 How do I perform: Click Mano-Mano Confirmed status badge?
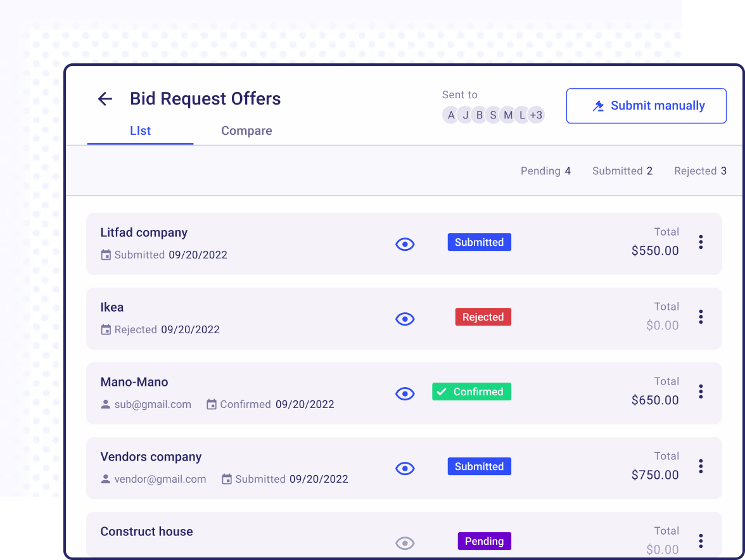tap(472, 392)
